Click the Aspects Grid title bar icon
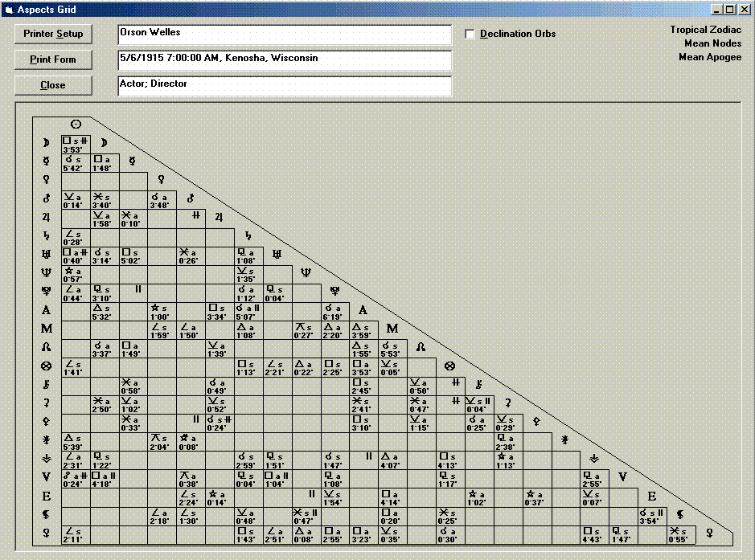The width and height of the screenshot is (755, 560). click(9, 10)
